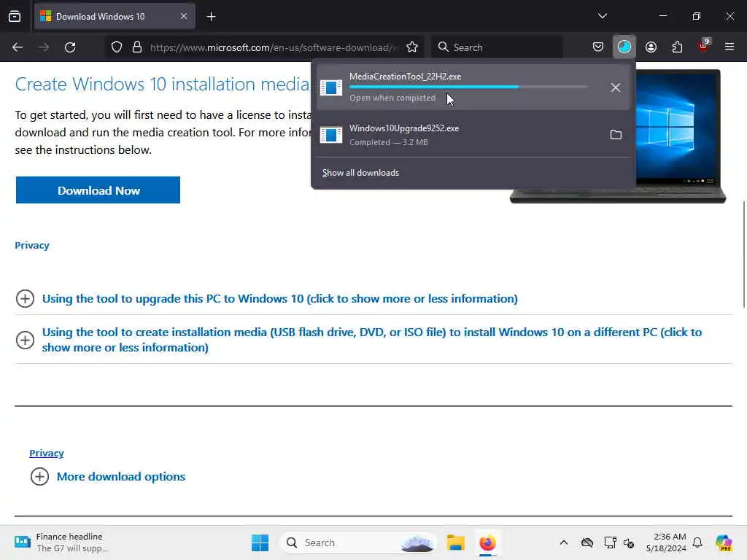
Task: Click the page vertical scrollbar
Action: (x=743, y=254)
